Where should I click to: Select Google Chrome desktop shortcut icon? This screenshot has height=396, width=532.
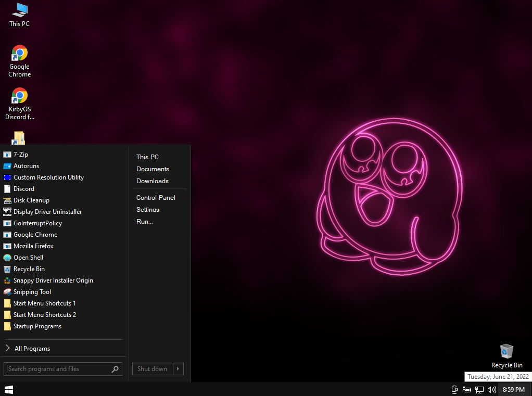pos(20,61)
